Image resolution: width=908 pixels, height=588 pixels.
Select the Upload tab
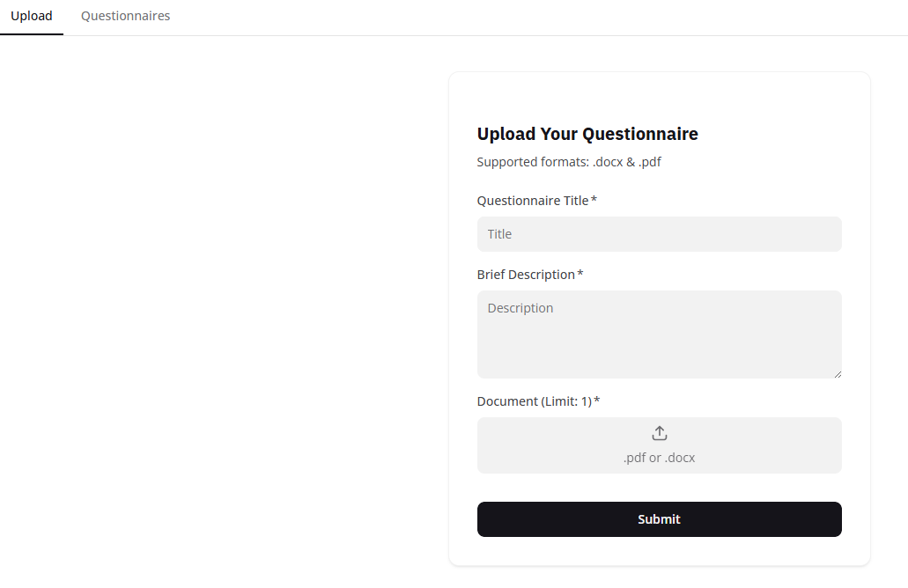pos(32,16)
